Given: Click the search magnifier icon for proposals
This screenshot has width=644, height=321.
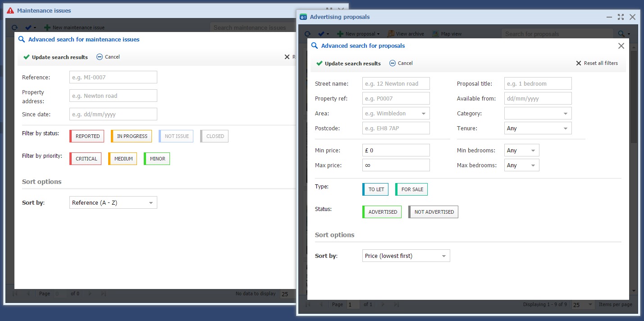Looking at the screenshot, I should pos(621,34).
